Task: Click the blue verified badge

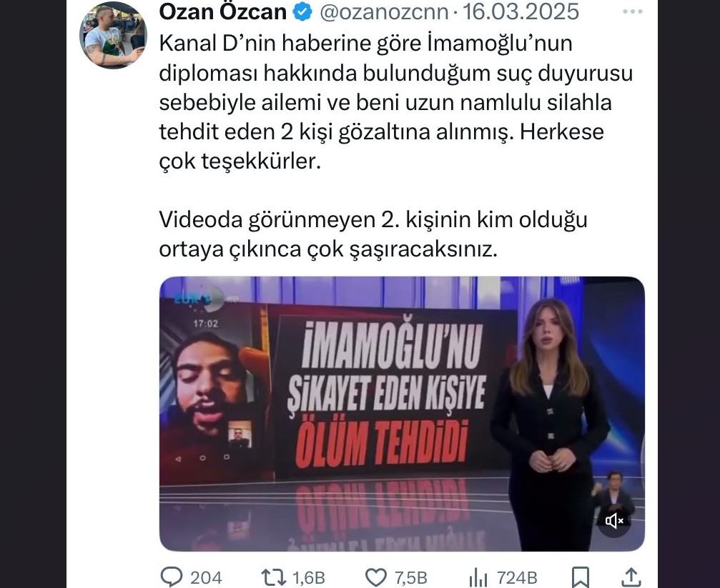Action: pyautogui.click(x=302, y=11)
